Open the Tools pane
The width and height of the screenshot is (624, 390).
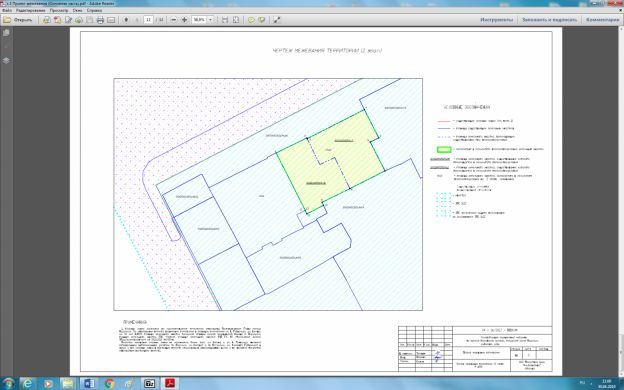click(x=496, y=20)
